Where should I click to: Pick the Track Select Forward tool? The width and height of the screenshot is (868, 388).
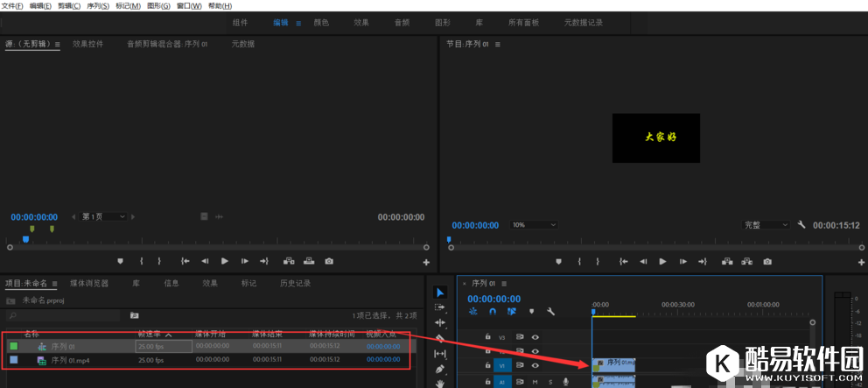[x=440, y=307]
